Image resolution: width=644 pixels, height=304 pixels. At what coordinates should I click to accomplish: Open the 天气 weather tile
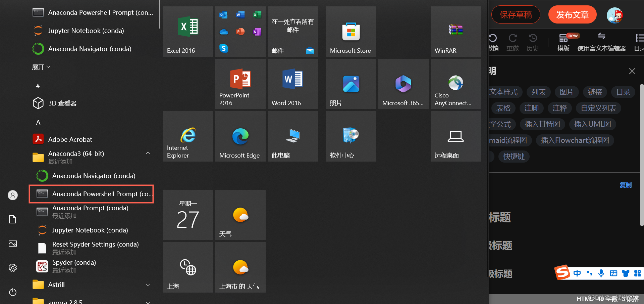[x=240, y=215]
